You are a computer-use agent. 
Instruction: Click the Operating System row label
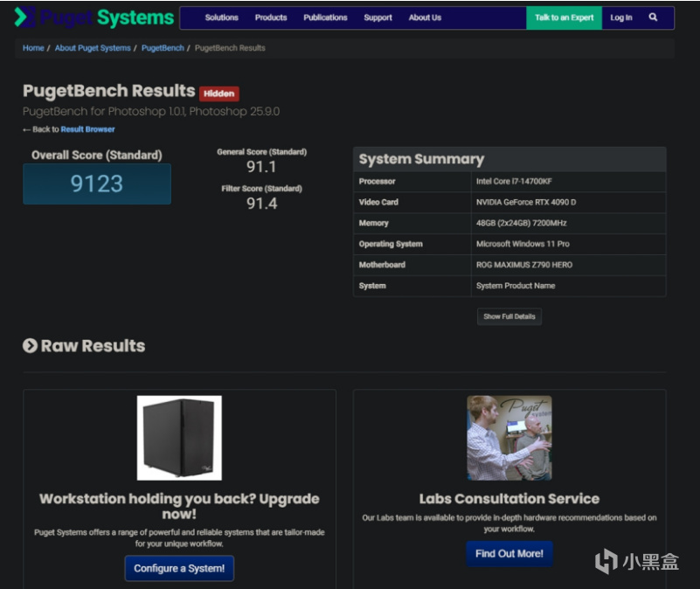[391, 244]
